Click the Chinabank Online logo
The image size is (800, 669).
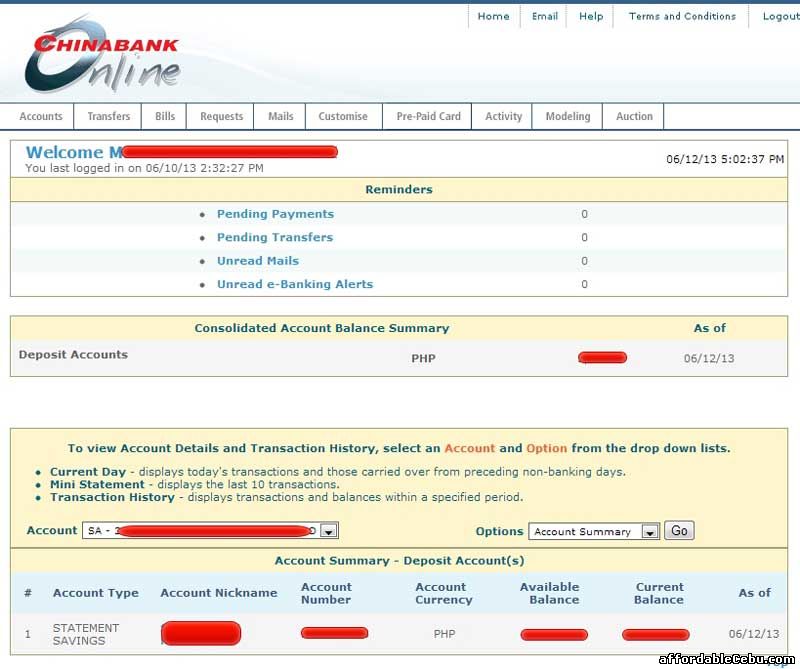coord(102,55)
